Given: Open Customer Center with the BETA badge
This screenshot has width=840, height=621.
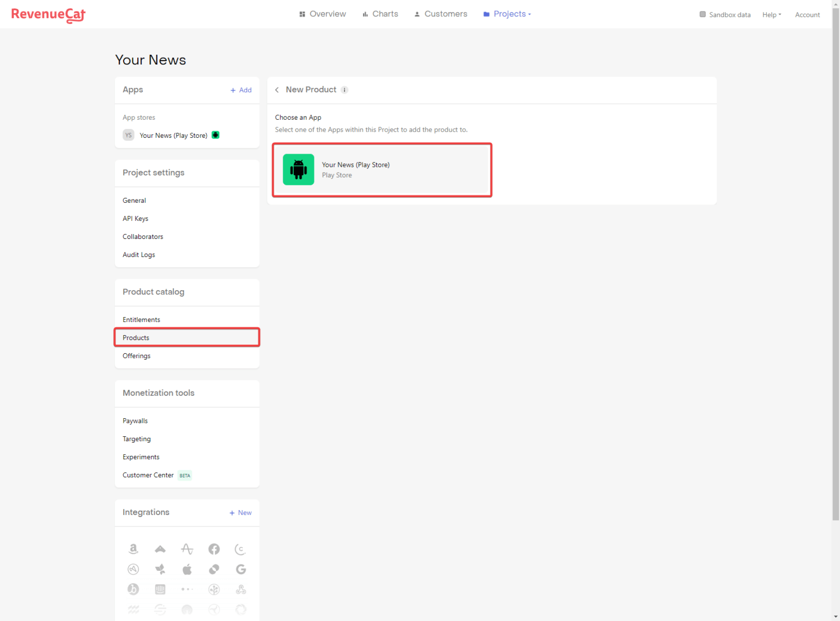Looking at the screenshot, I should pos(148,475).
